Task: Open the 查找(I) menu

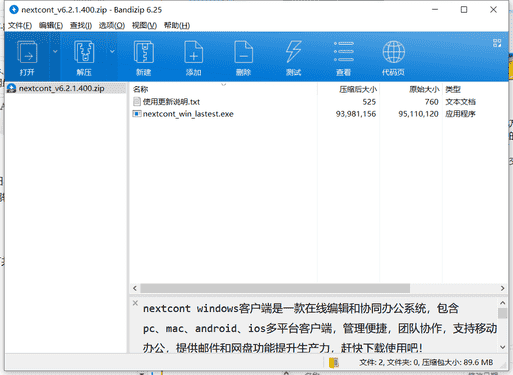Action: (81, 25)
